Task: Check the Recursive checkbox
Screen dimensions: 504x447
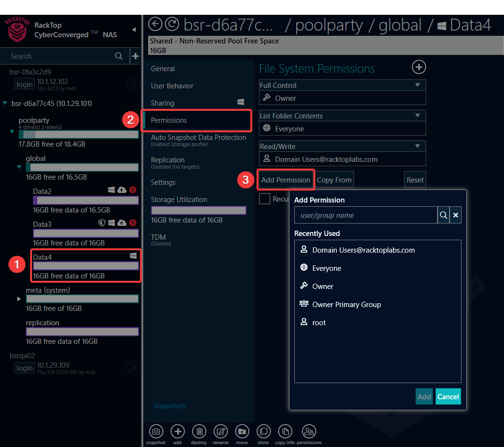Action: coord(265,199)
